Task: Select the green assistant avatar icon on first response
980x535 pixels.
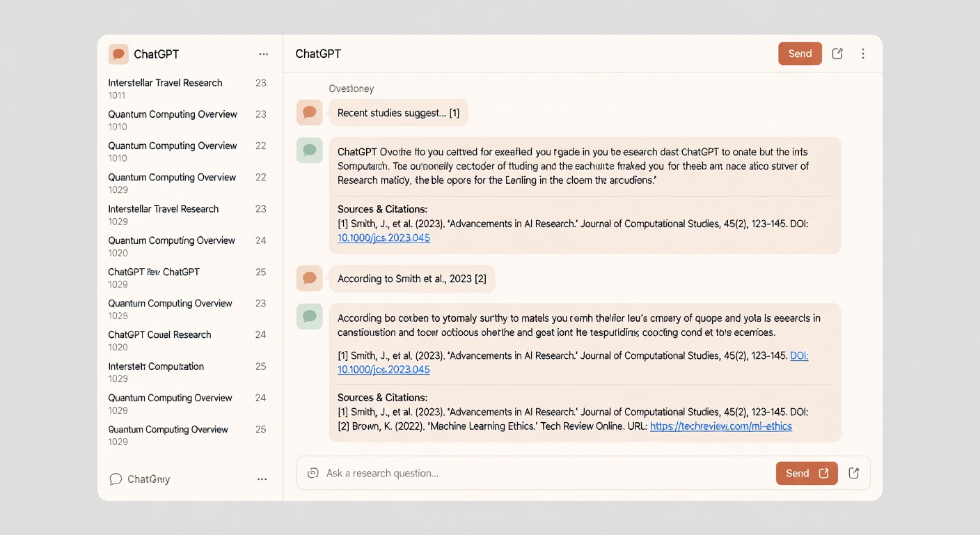Action: point(309,150)
